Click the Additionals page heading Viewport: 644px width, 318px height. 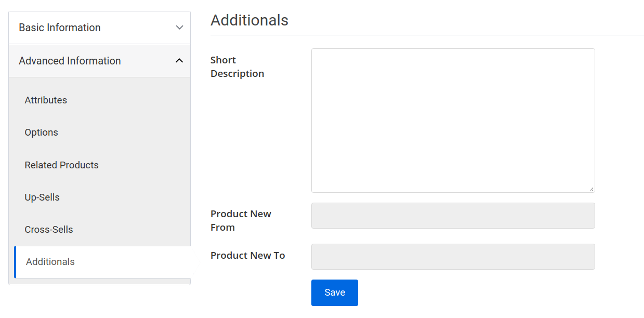pyautogui.click(x=249, y=20)
